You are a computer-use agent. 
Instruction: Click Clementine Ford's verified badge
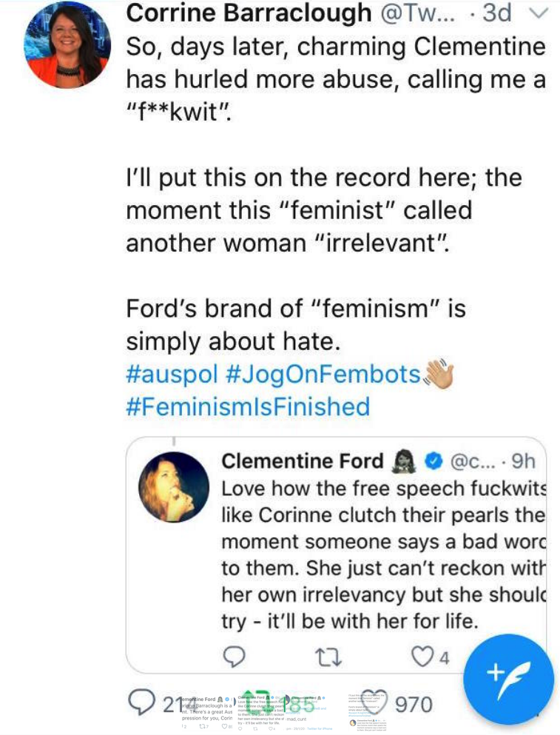click(432, 462)
